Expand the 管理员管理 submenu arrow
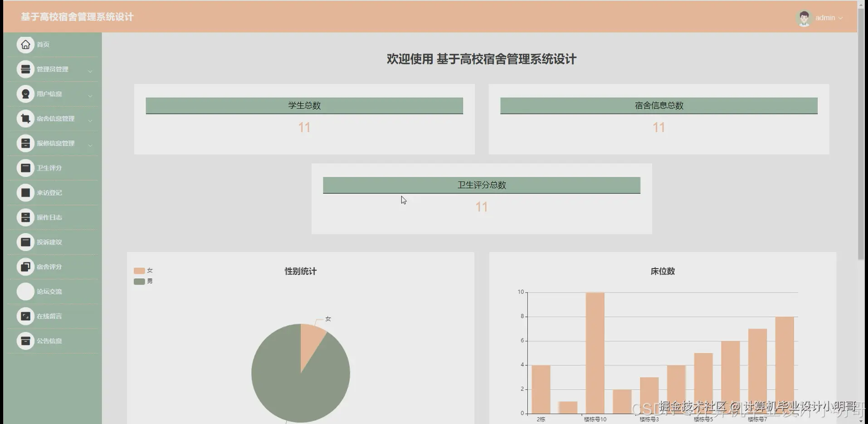868x424 pixels. click(90, 71)
